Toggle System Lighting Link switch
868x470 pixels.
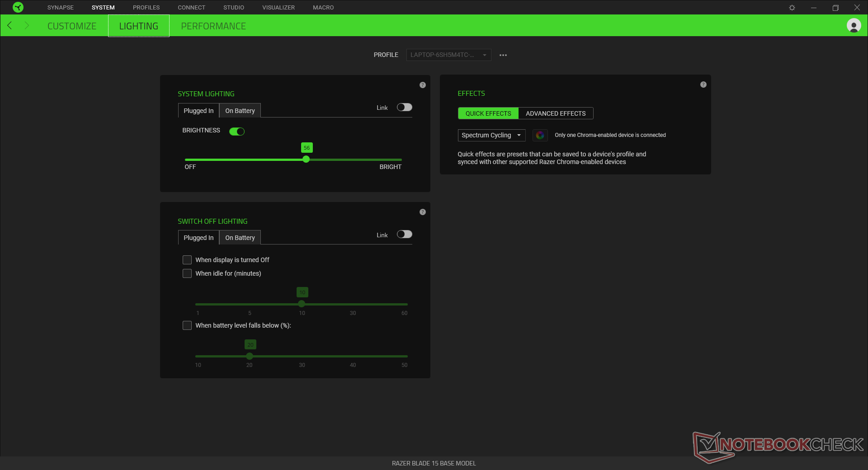click(x=405, y=107)
